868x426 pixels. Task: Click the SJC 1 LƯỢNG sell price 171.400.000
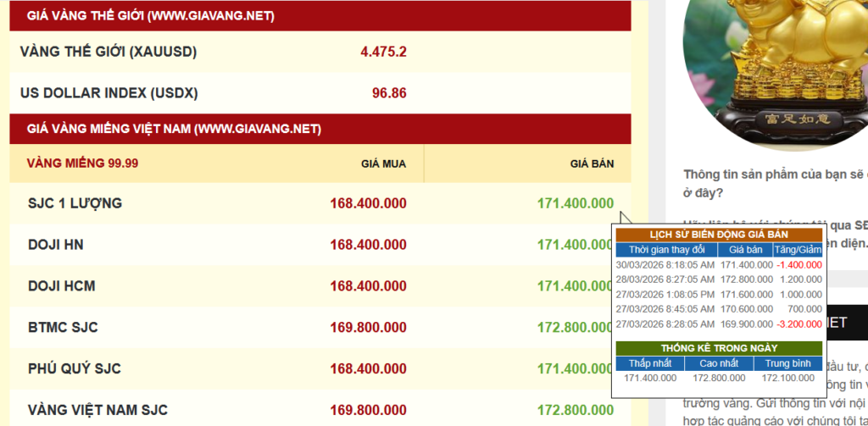tap(575, 203)
